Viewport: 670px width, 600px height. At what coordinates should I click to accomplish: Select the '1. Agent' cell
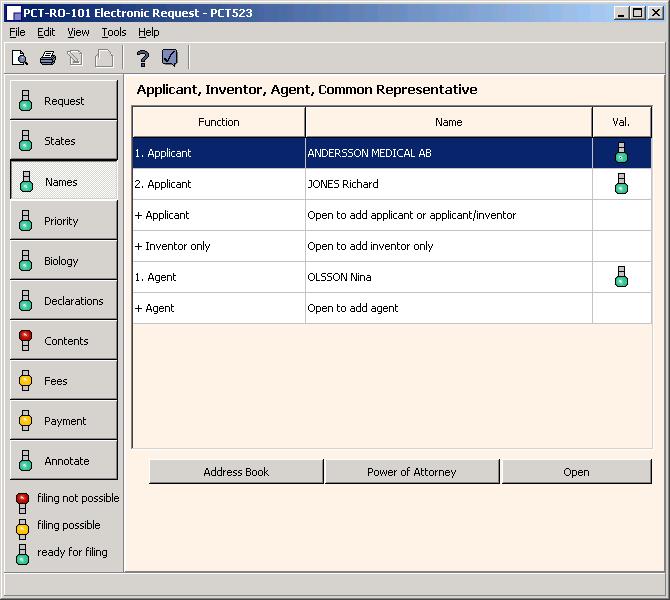tap(219, 277)
